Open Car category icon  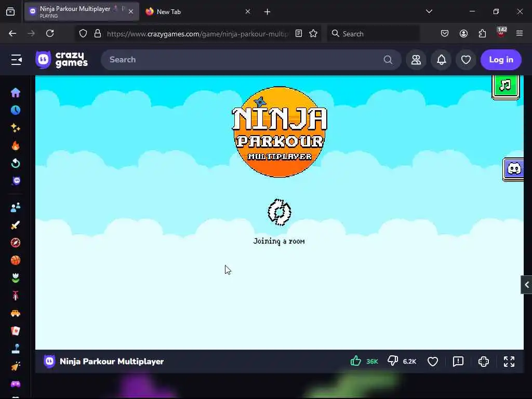point(16,313)
